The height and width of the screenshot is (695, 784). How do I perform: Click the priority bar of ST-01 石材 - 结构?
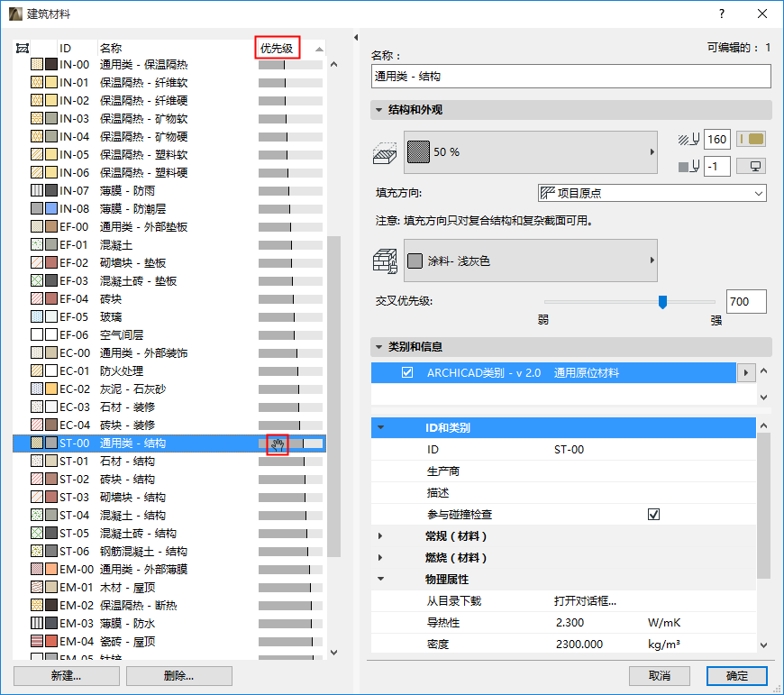coord(290,462)
